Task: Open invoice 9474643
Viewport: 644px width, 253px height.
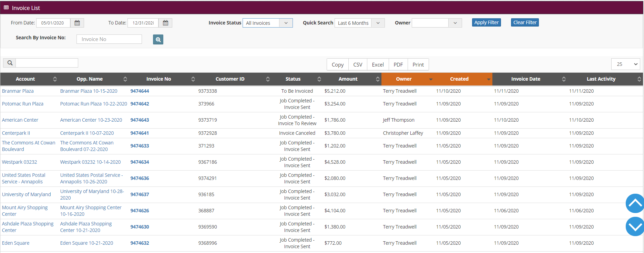Action: [140, 120]
